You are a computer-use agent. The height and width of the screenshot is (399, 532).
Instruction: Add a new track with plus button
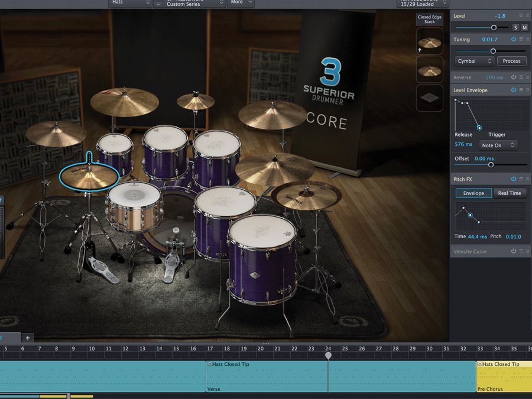coord(28,338)
